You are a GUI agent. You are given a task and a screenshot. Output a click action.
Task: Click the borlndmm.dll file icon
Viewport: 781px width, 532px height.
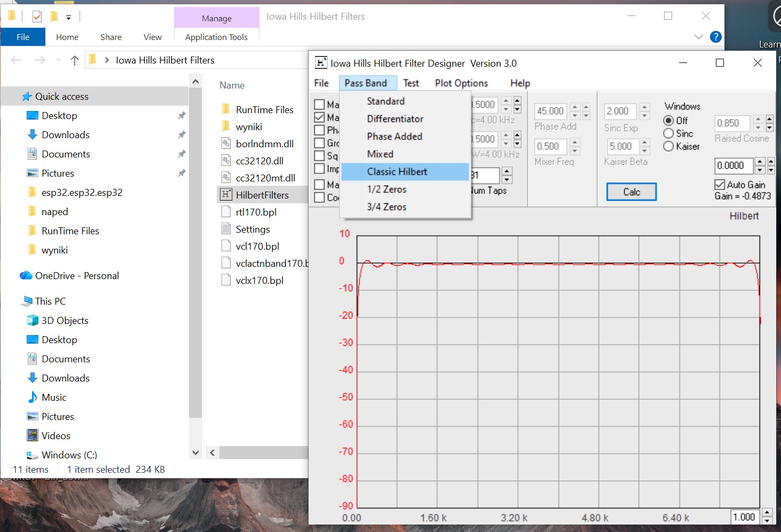coord(226,144)
